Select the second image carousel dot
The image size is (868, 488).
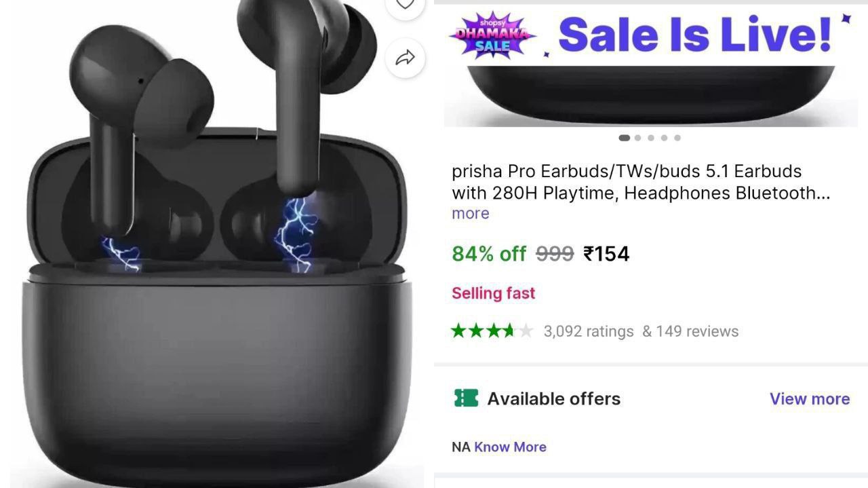click(637, 138)
